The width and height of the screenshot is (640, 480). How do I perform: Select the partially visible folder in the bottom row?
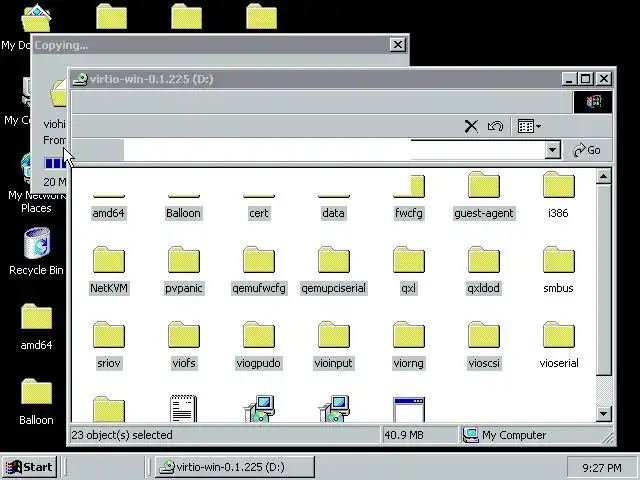tap(109, 410)
